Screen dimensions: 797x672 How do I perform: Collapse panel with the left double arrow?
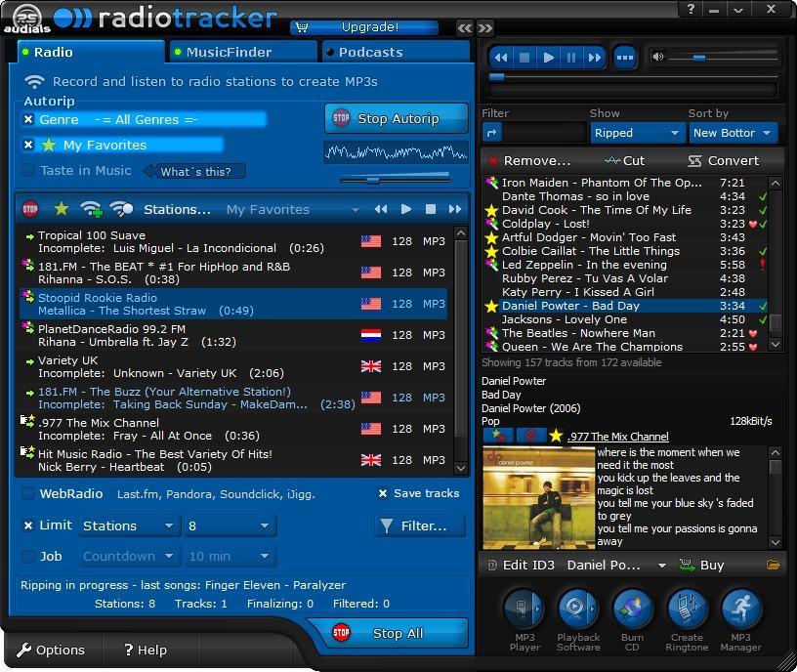point(465,28)
